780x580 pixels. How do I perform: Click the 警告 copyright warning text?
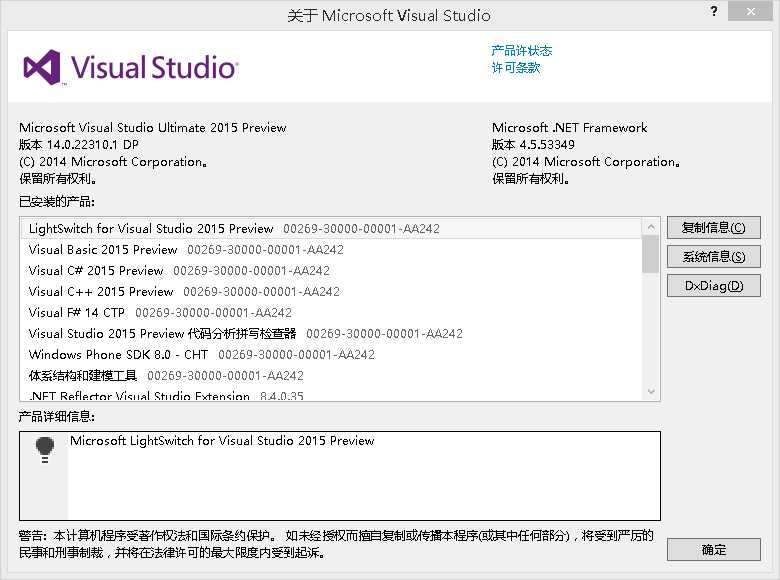(336, 544)
